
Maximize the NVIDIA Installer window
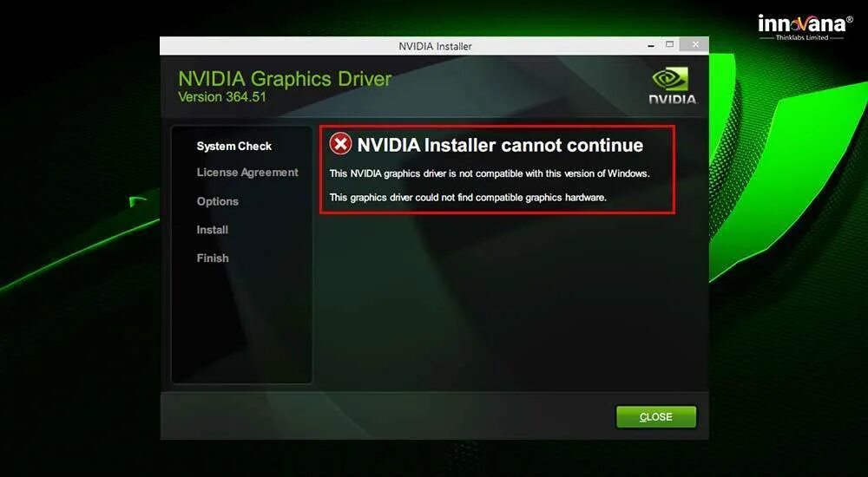point(670,44)
